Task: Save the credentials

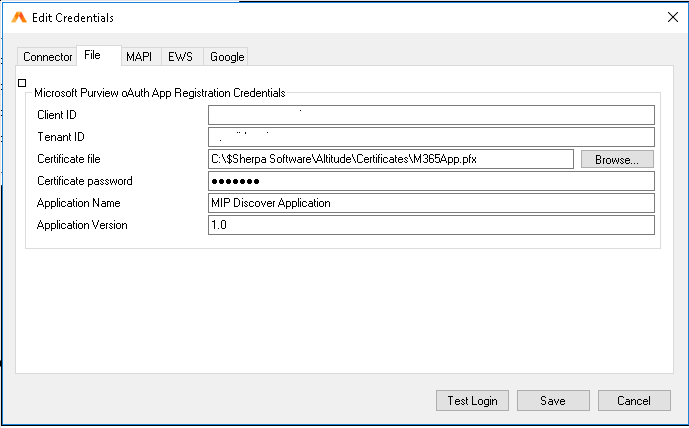Action: coord(552,400)
